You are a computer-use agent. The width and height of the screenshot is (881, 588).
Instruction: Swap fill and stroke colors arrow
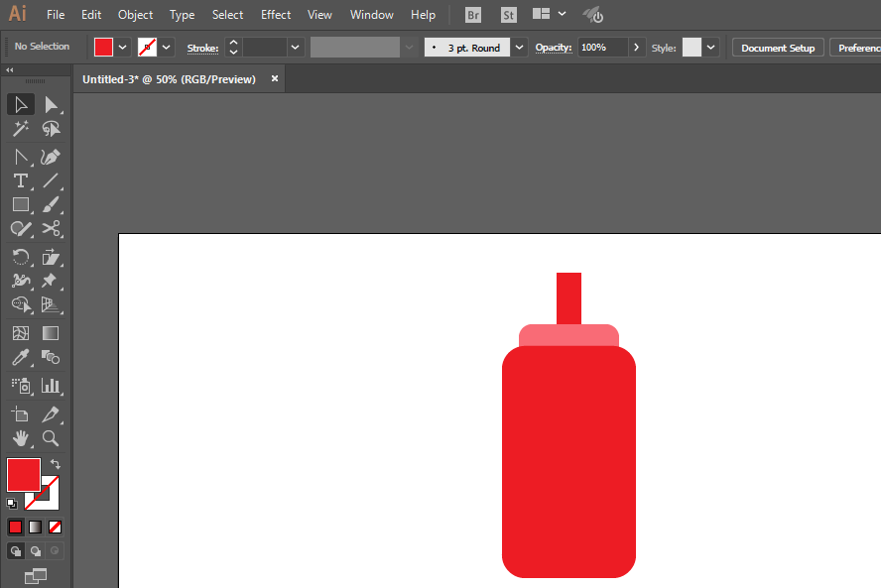click(x=56, y=464)
